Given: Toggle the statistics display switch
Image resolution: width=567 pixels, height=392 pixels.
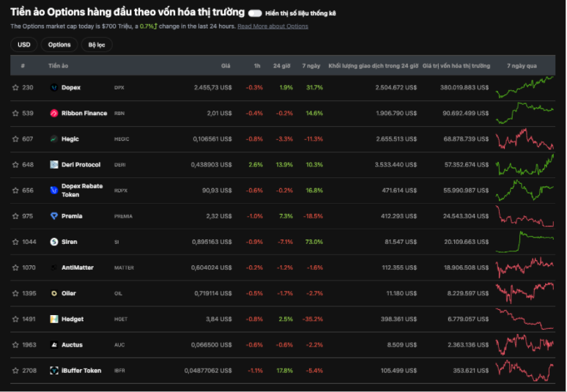Looking at the screenshot, I should [255, 13].
